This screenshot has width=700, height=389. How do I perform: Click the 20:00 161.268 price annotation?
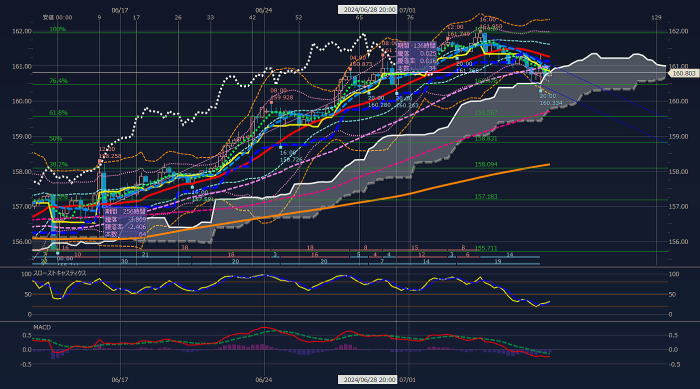point(467,67)
